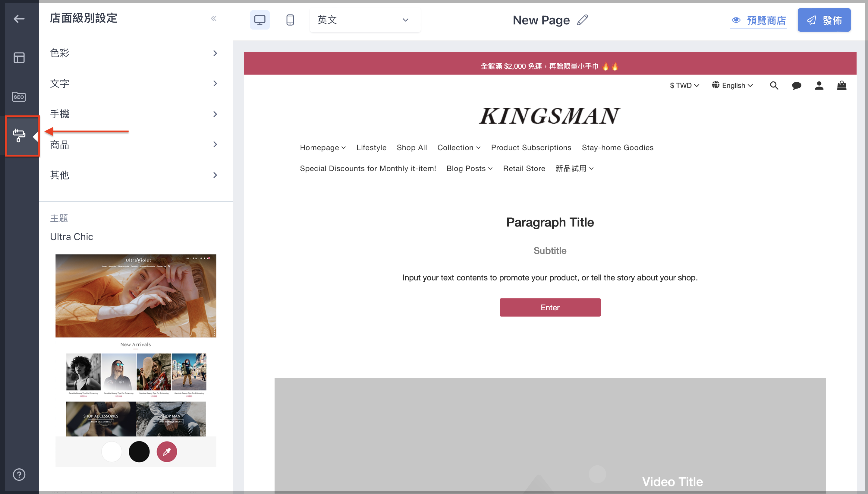Screen dimensions: 868x494
Task: Open Product Subscriptions menu item
Action: [531, 147]
